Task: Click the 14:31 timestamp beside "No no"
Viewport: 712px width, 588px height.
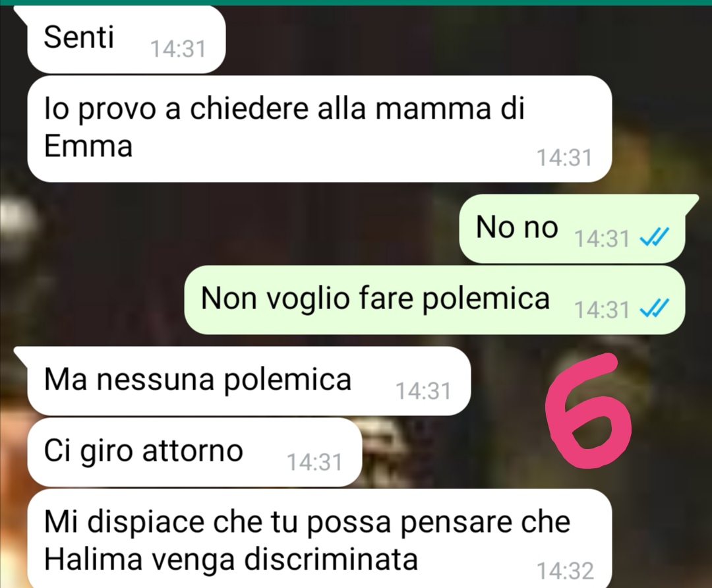Action: pos(602,239)
